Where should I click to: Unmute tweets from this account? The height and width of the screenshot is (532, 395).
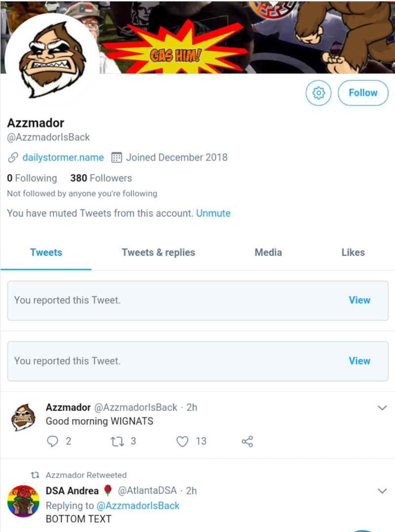pos(213,213)
